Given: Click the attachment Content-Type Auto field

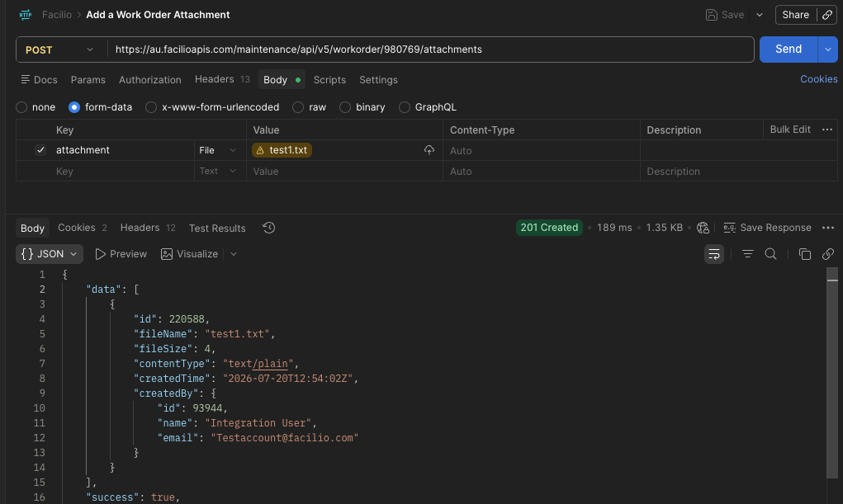Looking at the screenshot, I should pos(542,150).
